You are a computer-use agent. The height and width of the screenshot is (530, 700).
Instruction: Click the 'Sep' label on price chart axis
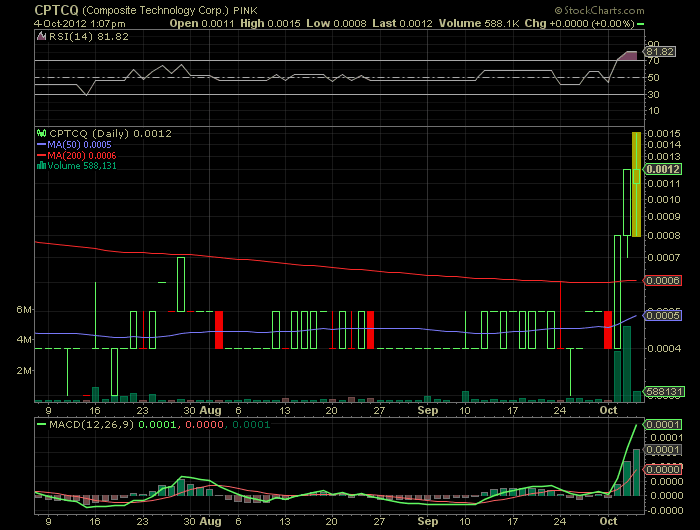(x=428, y=410)
